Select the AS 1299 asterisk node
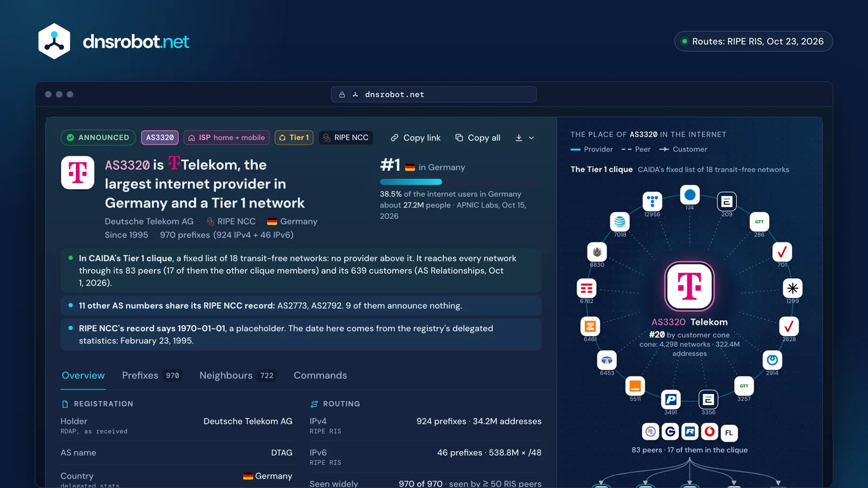Viewport: 868px width, 488px height. click(793, 288)
